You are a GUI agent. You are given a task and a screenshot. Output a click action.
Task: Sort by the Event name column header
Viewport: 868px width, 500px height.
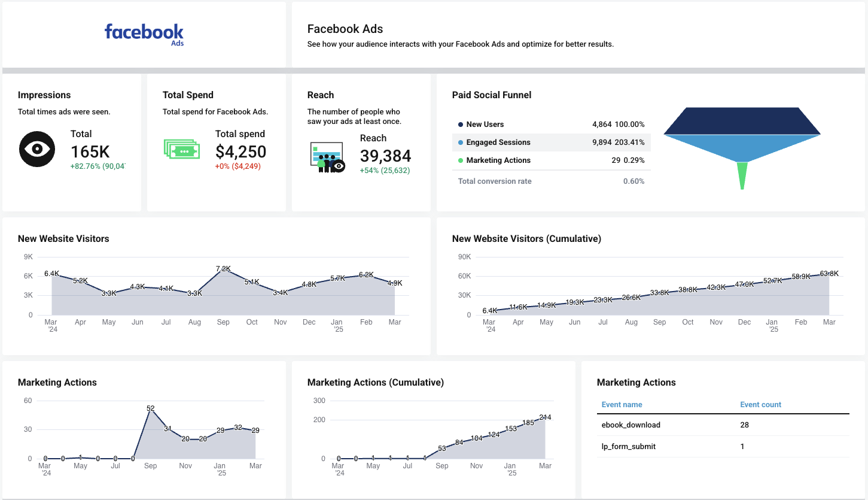[x=622, y=405]
